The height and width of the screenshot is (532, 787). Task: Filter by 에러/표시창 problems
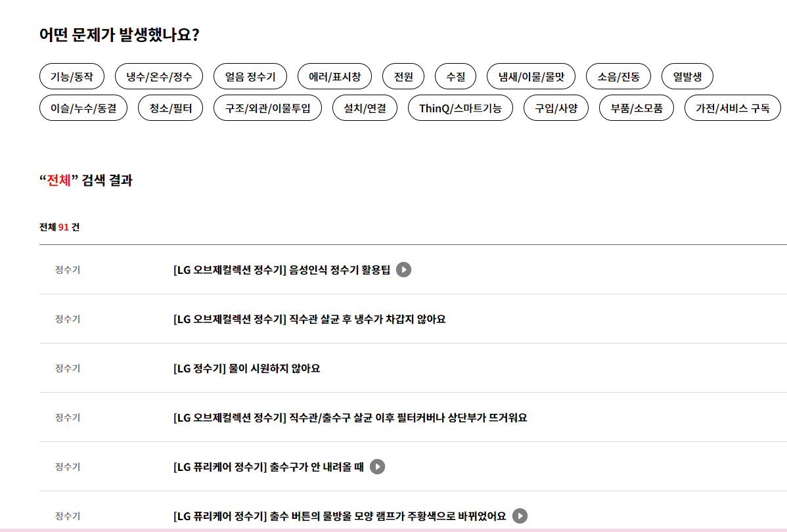pyautogui.click(x=335, y=76)
